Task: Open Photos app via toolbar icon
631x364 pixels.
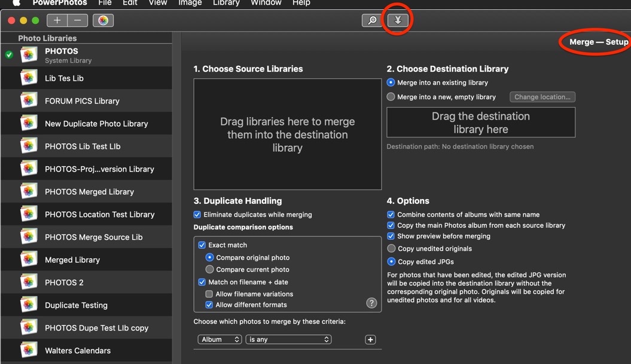Action: coord(103,20)
